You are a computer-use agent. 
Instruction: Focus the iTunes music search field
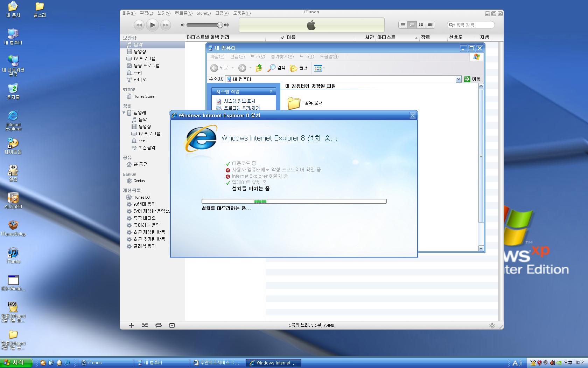471,25
